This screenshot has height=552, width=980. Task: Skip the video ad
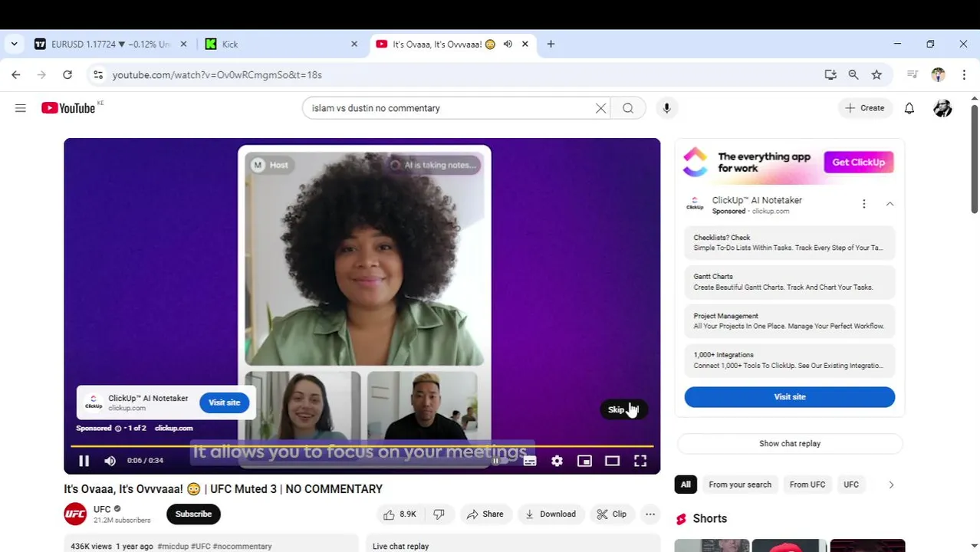(623, 409)
